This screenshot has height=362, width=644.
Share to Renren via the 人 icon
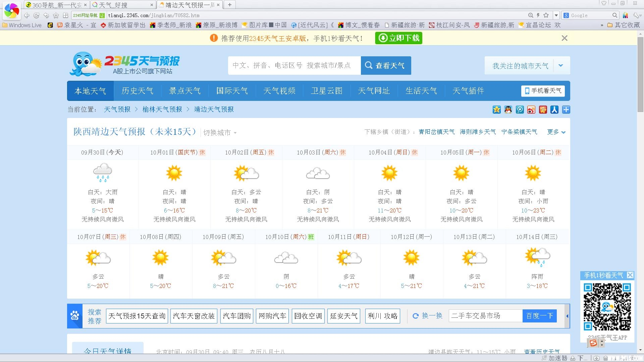click(x=554, y=110)
